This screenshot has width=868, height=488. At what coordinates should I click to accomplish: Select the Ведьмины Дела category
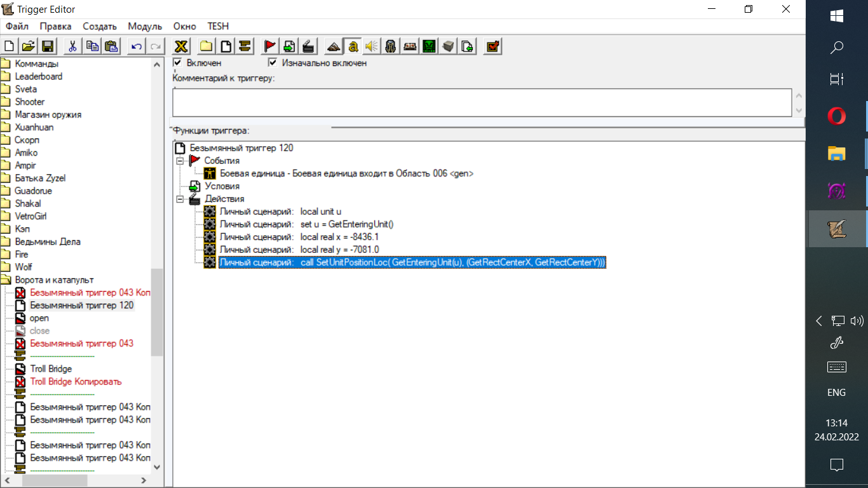click(48, 241)
